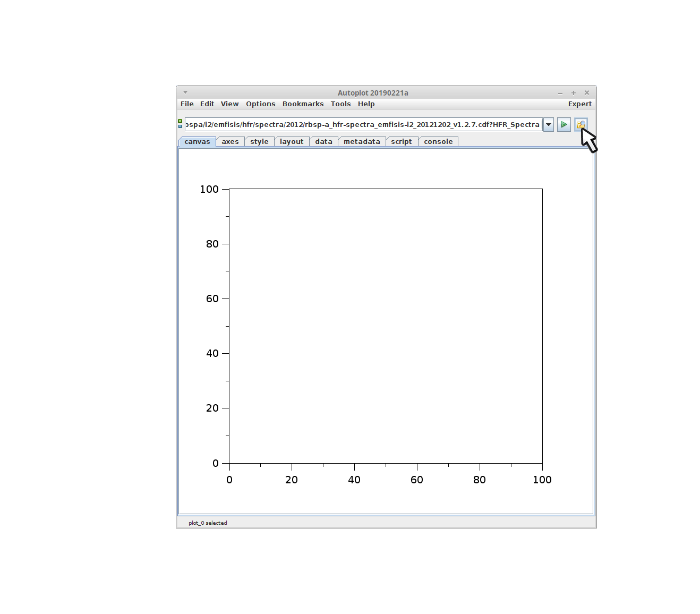Click the x-axis label 40
Image resolution: width=700 pixels, height=614 pixels.
pos(354,480)
